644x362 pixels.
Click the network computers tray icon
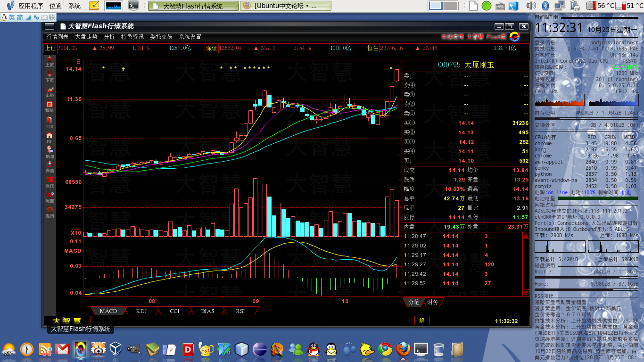[560, 6]
